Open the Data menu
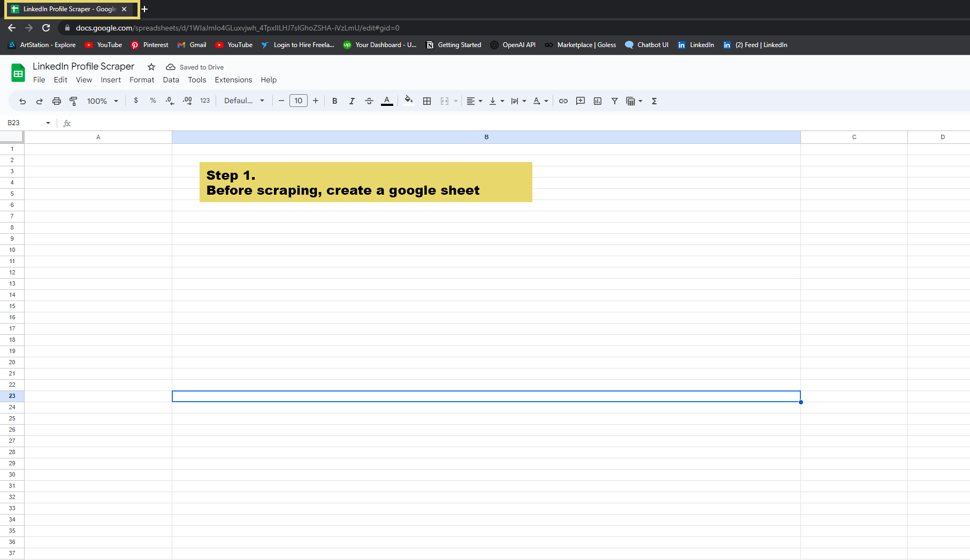This screenshot has width=970, height=560. click(171, 80)
